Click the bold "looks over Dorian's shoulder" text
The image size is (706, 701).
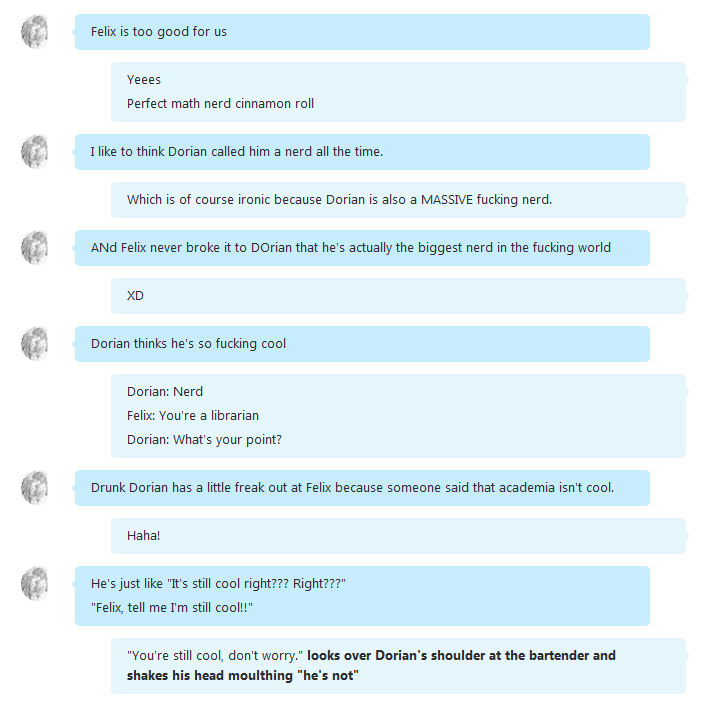point(461,656)
